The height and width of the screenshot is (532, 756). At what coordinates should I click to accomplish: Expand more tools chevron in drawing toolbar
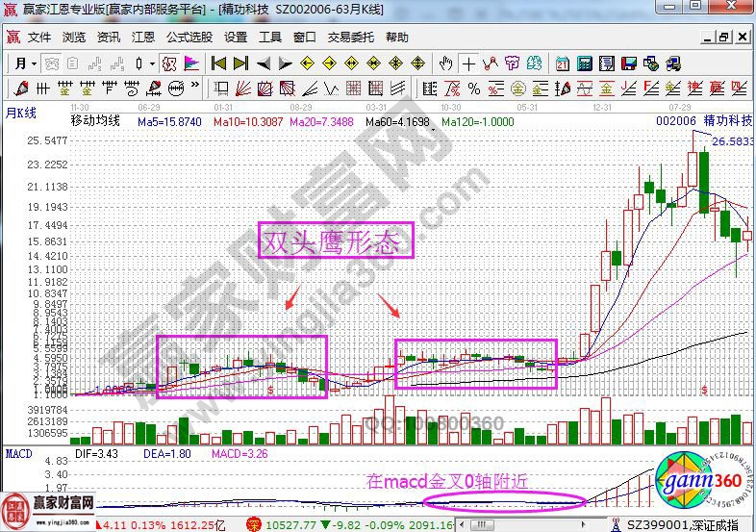(195, 85)
